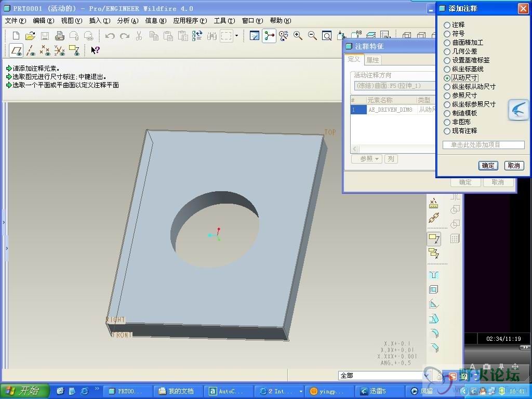Viewport: 532px width, 399px height.
Task: Select the 纵坐标基线 radio option
Action: (447, 69)
